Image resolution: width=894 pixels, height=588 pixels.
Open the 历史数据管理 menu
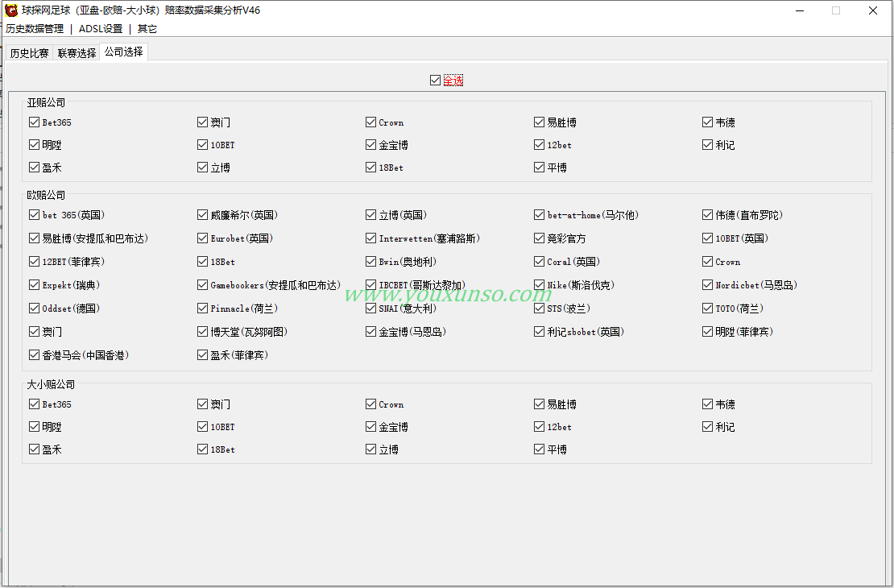pyautogui.click(x=35, y=28)
